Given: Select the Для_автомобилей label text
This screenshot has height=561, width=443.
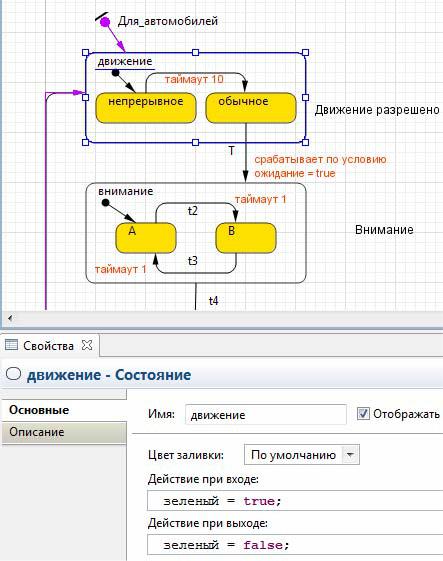Looking at the screenshot, I should pyautogui.click(x=168, y=21).
